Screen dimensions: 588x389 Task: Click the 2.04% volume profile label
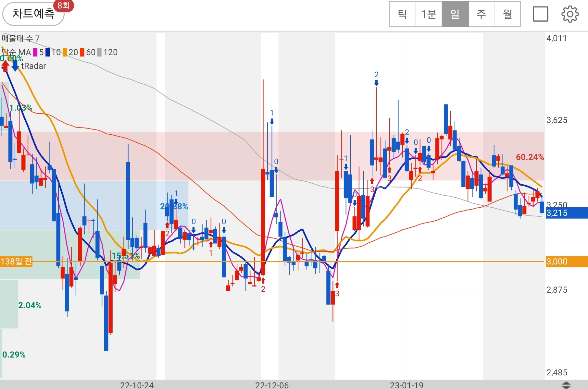(x=30, y=305)
